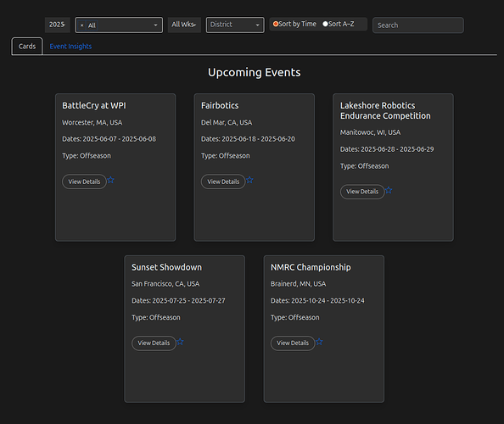View Details for Lakeshore Robotics Endurance Competition
This screenshot has height=424, width=504.
tap(362, 192)
